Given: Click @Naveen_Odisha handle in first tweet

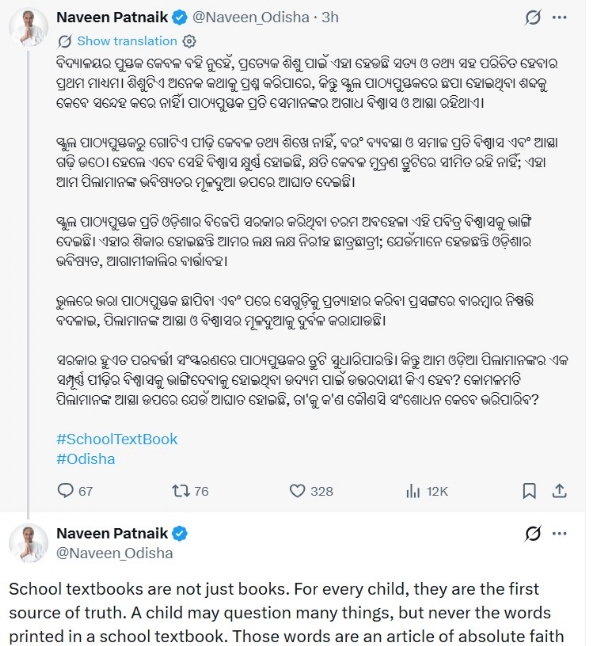Looking at the screenshot, I should pyautogui.click(x=251, y=17).
